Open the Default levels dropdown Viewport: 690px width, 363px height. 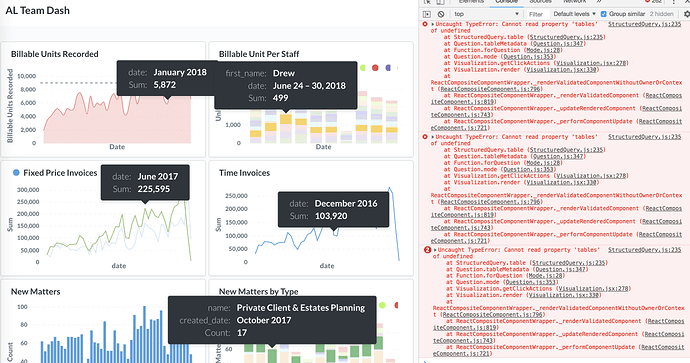click(574, 14)
